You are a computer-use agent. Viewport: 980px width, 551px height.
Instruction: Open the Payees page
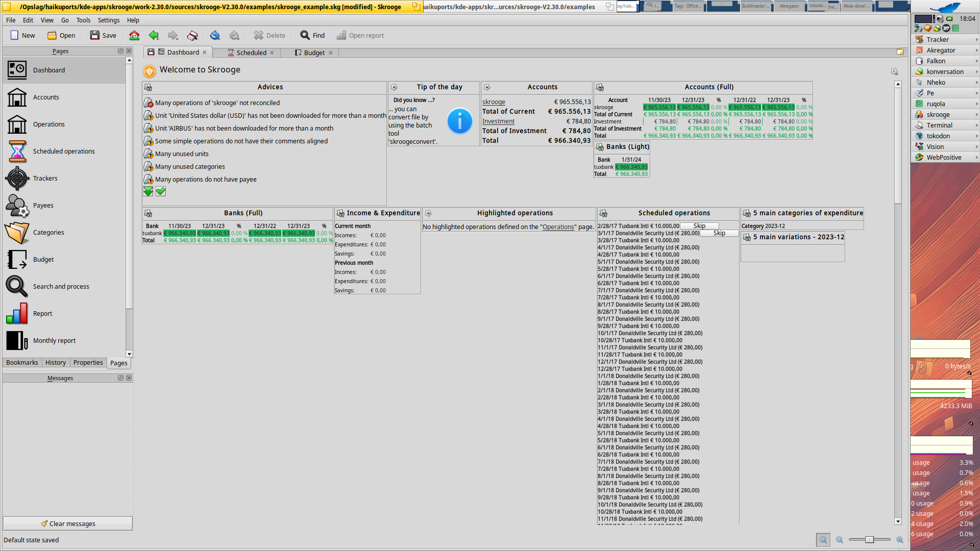[64, 205]
